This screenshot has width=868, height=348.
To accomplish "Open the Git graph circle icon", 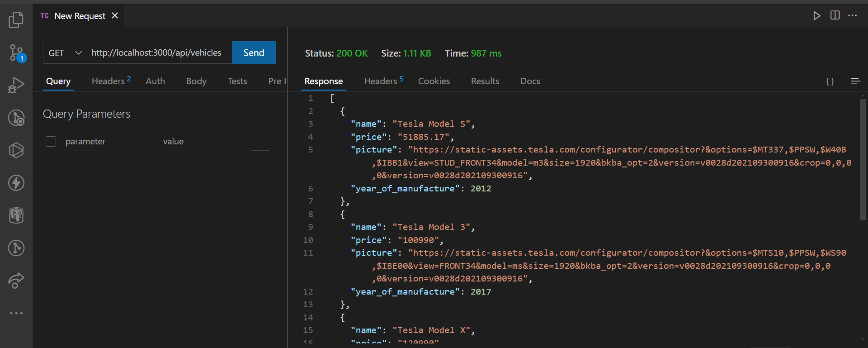I will point(16,248).
